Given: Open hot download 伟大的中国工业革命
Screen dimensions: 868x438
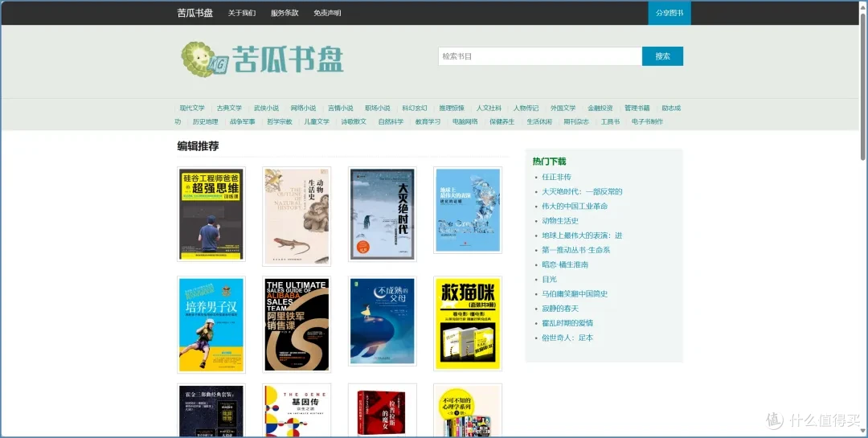Looking at the screenshot, I should coord(575,206).
